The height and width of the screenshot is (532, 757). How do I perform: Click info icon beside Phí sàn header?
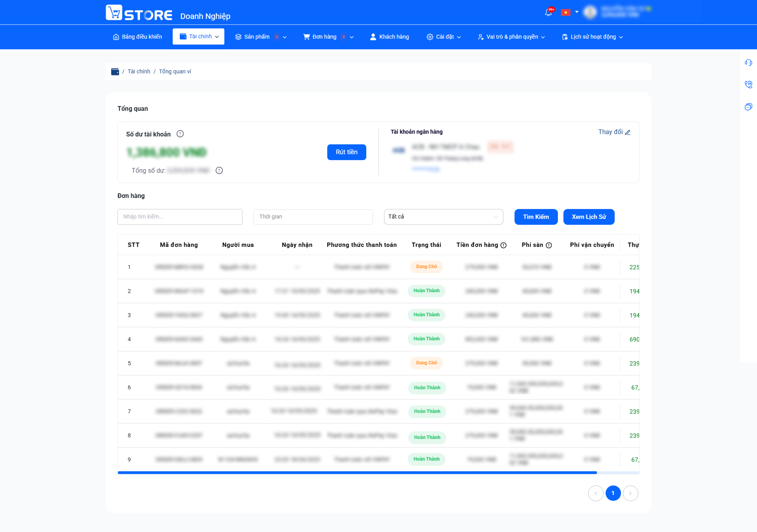pos(549,245)
